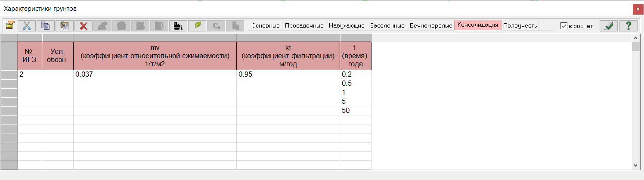Click the soil layers icon at toolbar start
The height and width of the screenshot is (180, 644).
9,26
